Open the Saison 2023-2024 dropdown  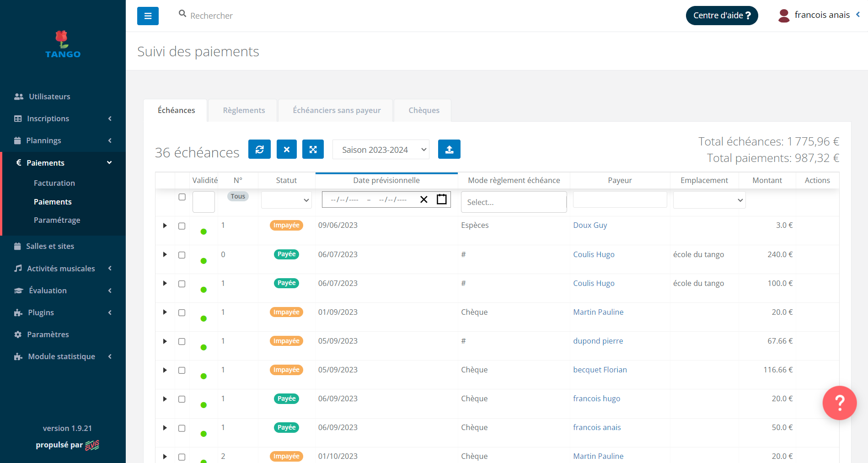point(380,150)
